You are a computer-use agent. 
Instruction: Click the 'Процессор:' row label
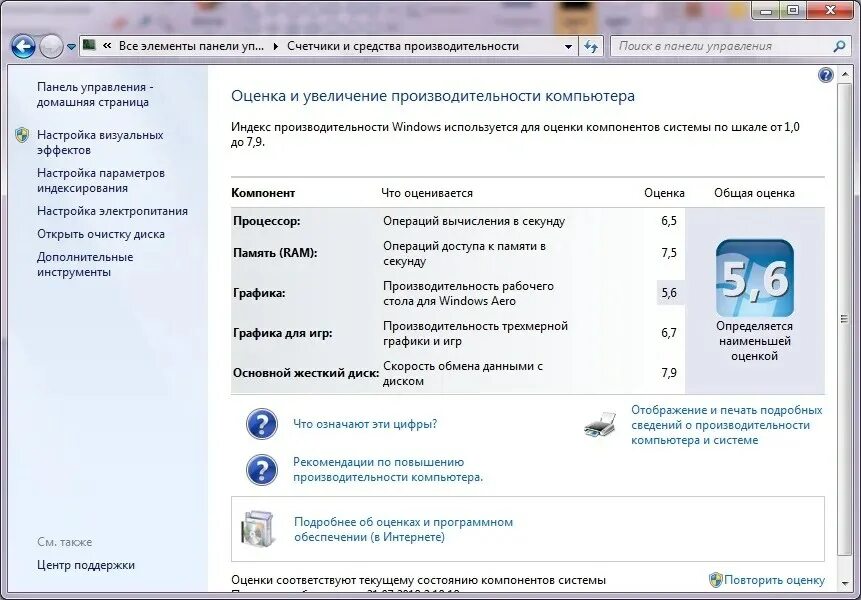[x=266, y=221]
